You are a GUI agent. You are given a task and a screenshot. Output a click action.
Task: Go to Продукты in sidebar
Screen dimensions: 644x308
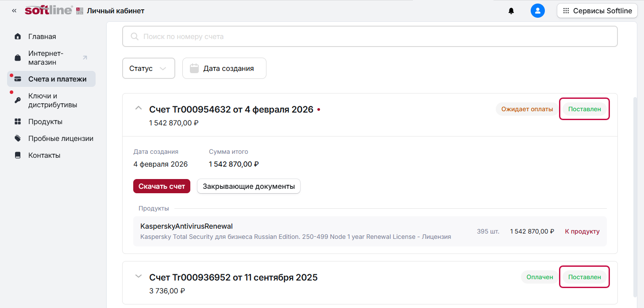point(45,121)
